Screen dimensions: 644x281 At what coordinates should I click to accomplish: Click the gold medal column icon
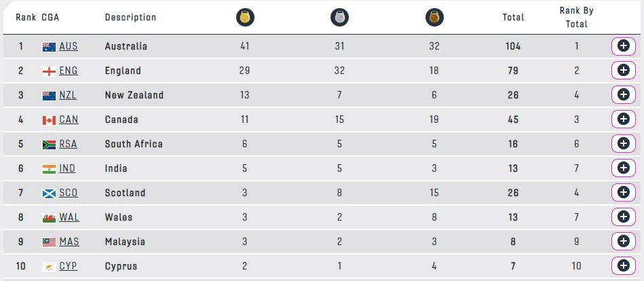(244, 18)
